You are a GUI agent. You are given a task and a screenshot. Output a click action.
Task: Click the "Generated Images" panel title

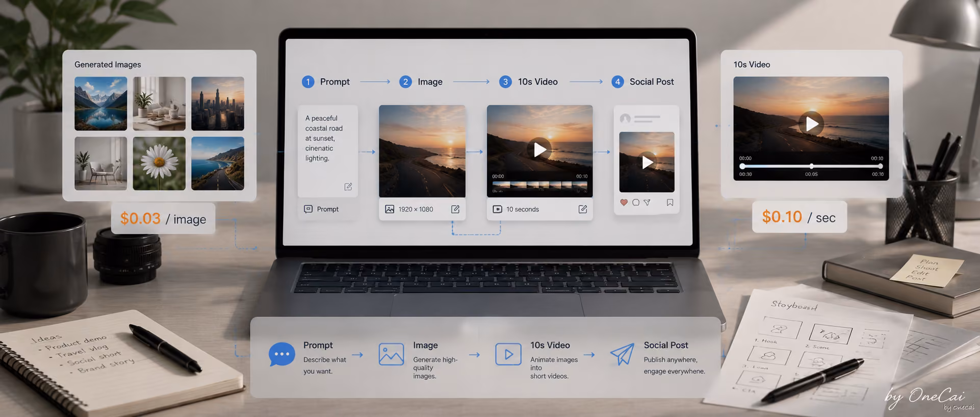click(108, 64)
